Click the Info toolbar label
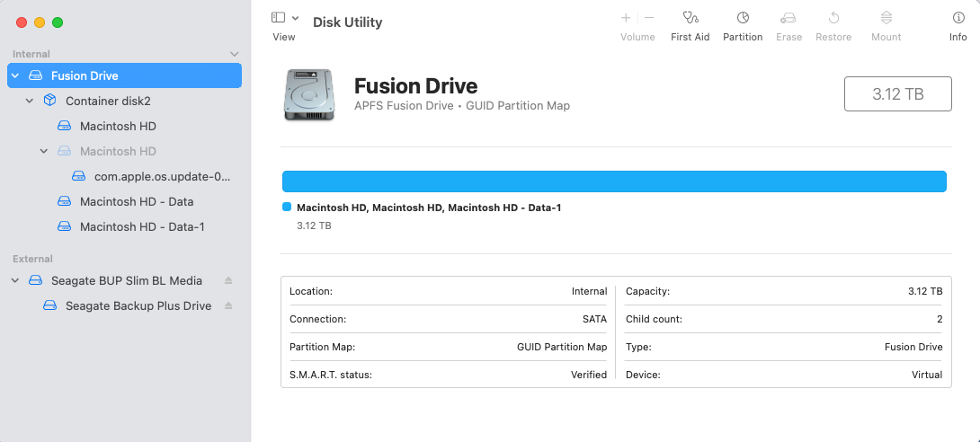This screenshot has width=980, height=442. (958, 37)
